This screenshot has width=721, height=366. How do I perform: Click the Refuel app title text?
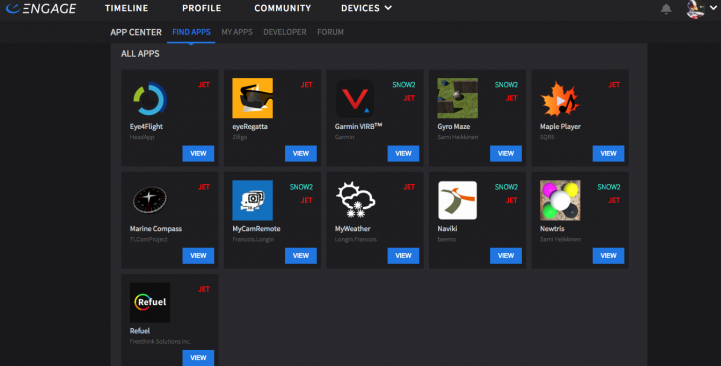[140, 331]
